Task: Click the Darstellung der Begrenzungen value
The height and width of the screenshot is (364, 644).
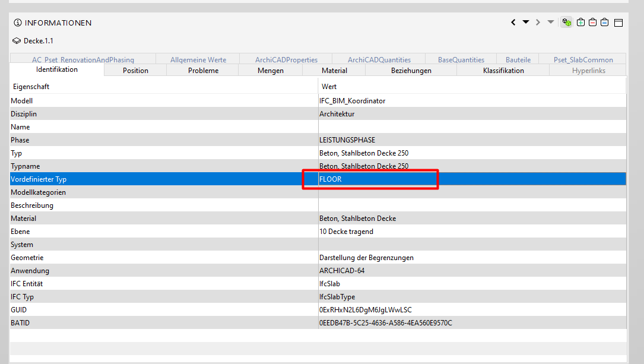Action: point(366,258)
